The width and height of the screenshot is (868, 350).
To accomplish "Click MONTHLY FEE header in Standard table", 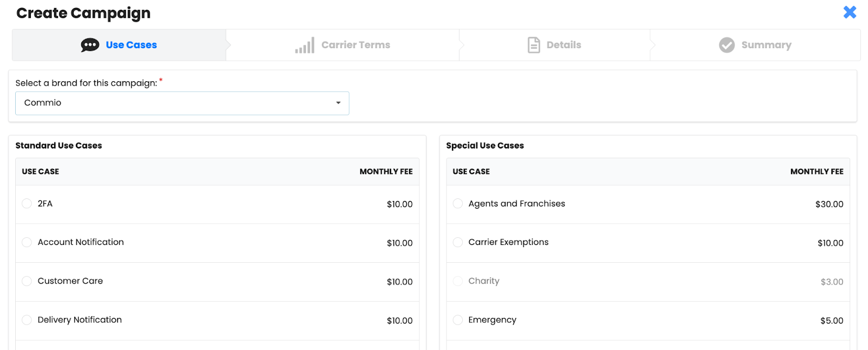I will [x=386, y=172].
